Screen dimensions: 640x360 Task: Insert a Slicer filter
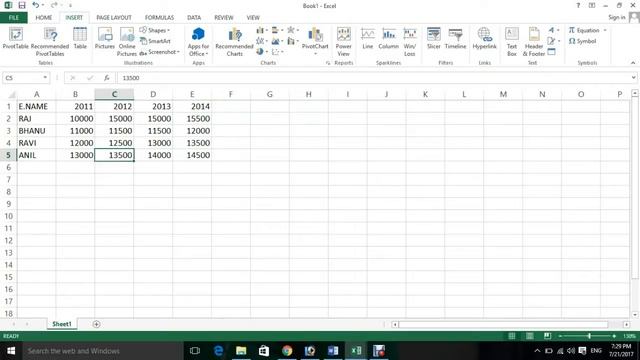pyautogui.click(x=433, y=38)
